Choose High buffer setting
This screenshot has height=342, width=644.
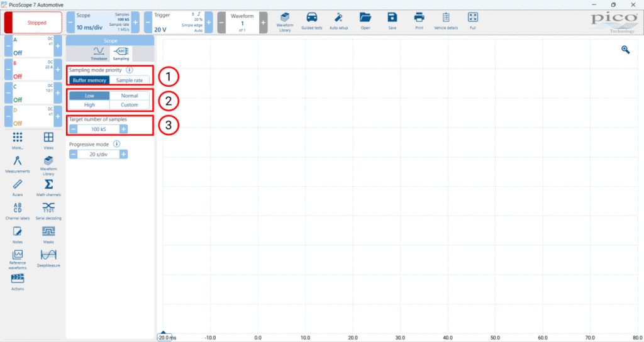click(89, 105)
